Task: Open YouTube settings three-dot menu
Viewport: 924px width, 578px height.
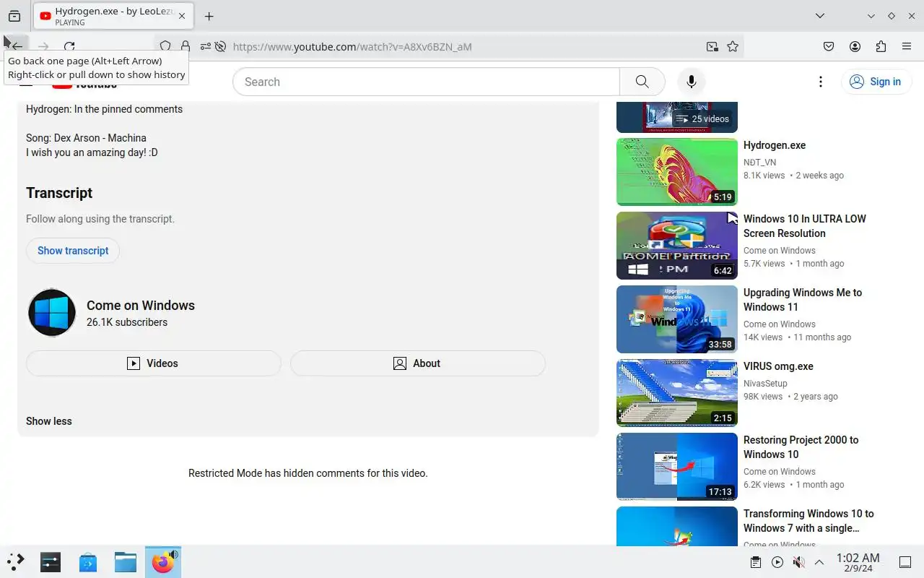Action: pos(820,82)
